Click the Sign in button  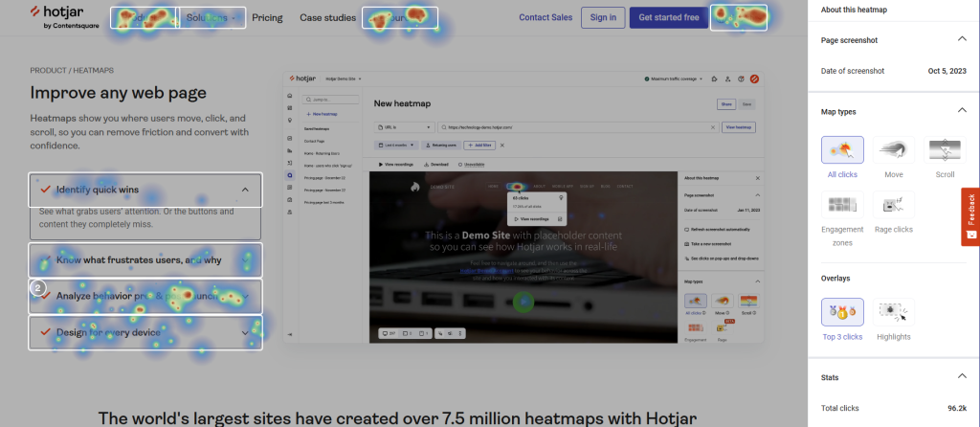tap(603, 17)
